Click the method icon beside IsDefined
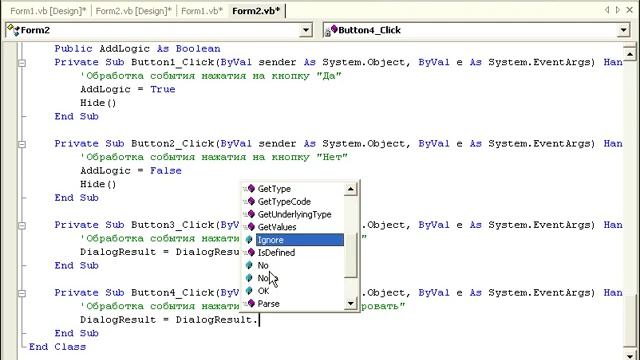Screen dimensions: 640x360 250,252
